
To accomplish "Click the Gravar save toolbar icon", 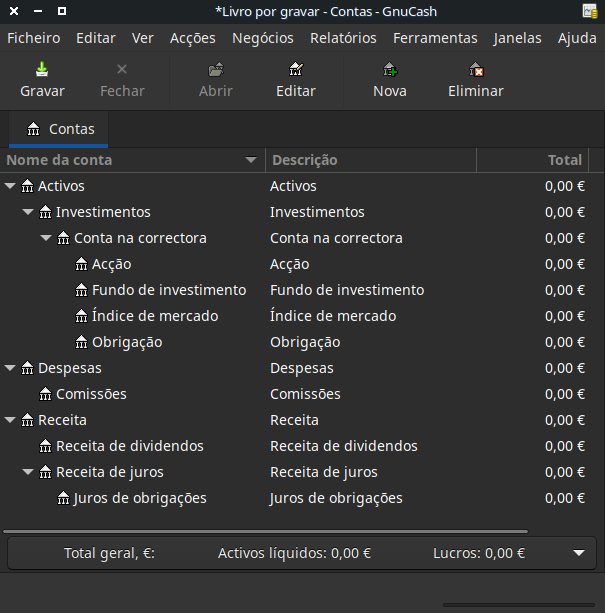I will tap(42, 70).
